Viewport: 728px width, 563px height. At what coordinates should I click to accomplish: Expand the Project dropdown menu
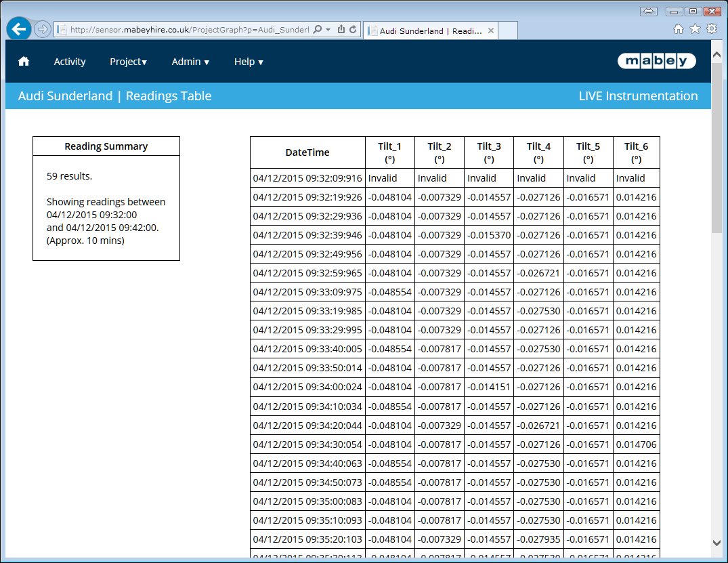coord(128,62)
